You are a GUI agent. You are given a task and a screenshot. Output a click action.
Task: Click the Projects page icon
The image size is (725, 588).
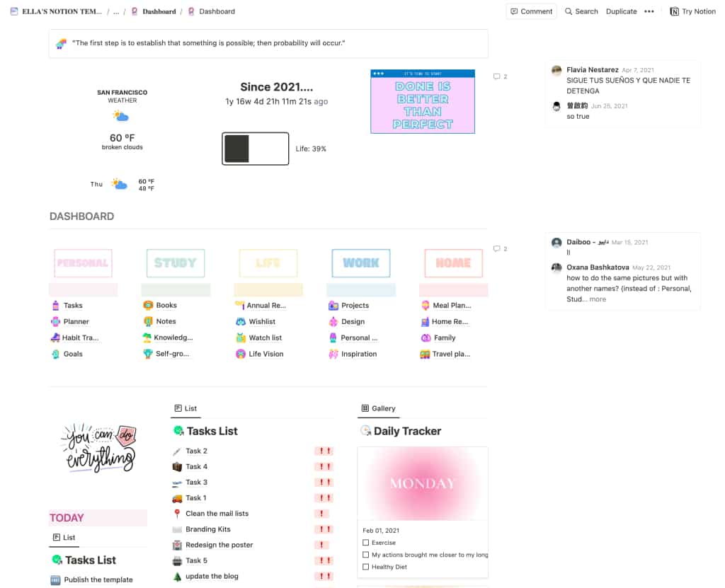coord(333,305)
